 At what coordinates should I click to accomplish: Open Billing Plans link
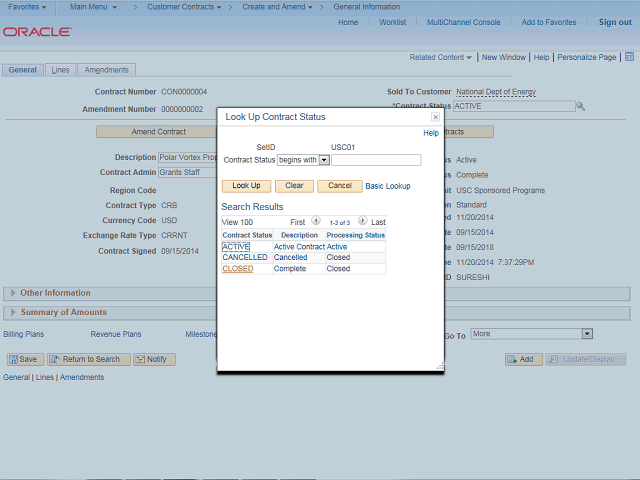(24, 334)
